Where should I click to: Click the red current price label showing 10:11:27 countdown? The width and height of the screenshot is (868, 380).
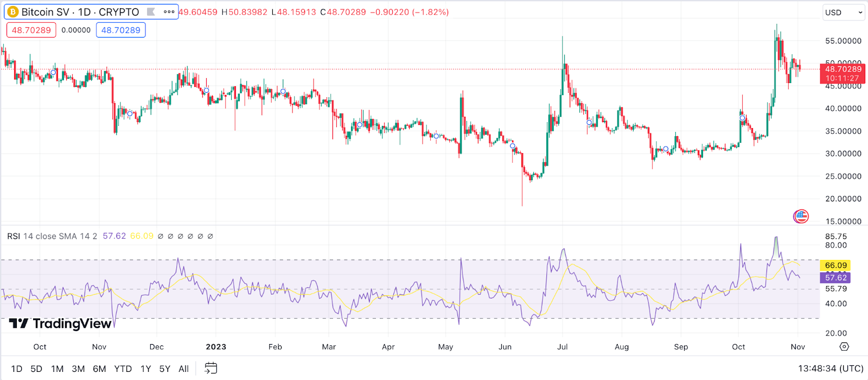(x=843, y=74)
